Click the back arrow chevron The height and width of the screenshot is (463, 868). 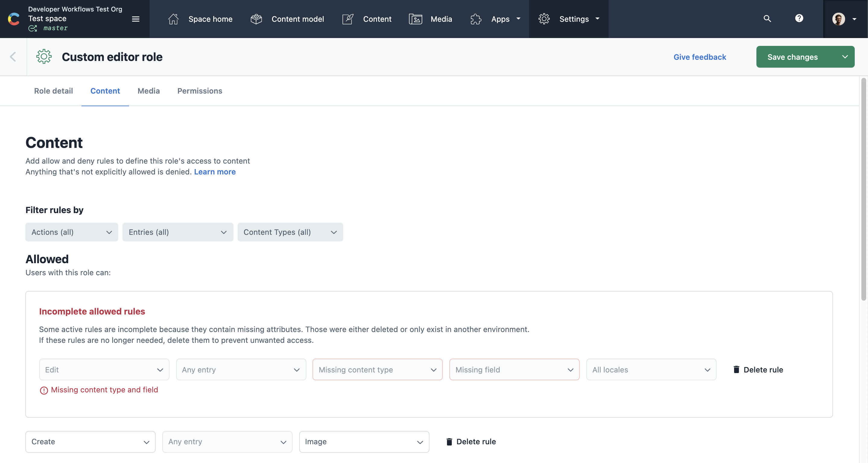point(13,57)
